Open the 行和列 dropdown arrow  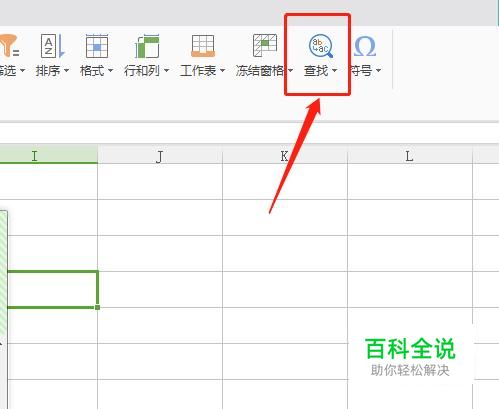[x=166, y=70]
